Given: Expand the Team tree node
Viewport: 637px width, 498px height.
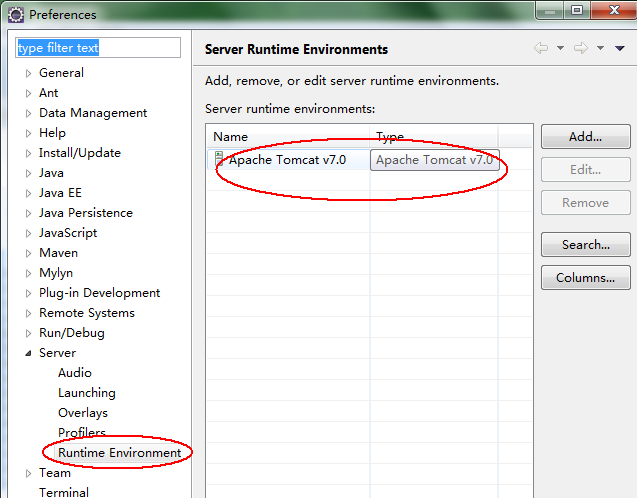Looking at the screenshot, I should 28,473.
